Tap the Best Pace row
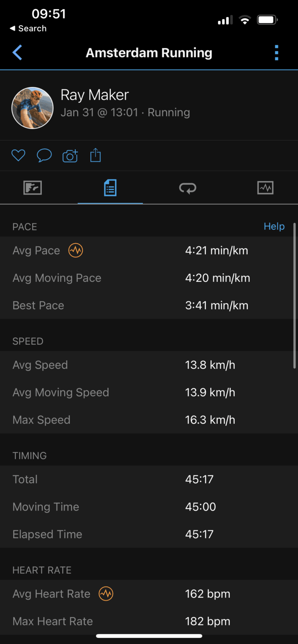Screen dimensions: 298x644 [x=149, y=305]
